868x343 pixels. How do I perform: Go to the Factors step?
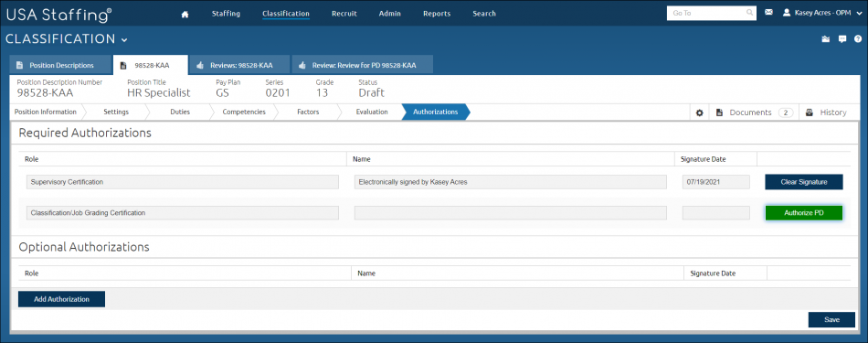click(x=308, y=112)
